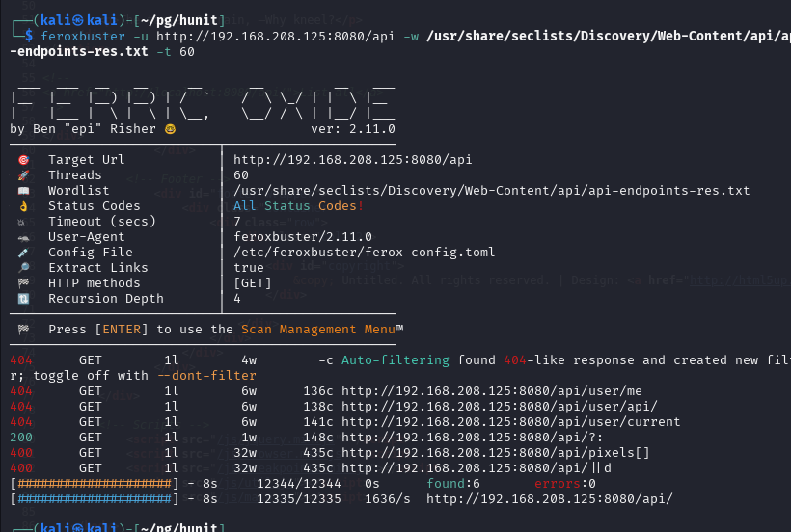Click the rocket icon beside Threads
791x532 pixels.
(x=24, y=175)
